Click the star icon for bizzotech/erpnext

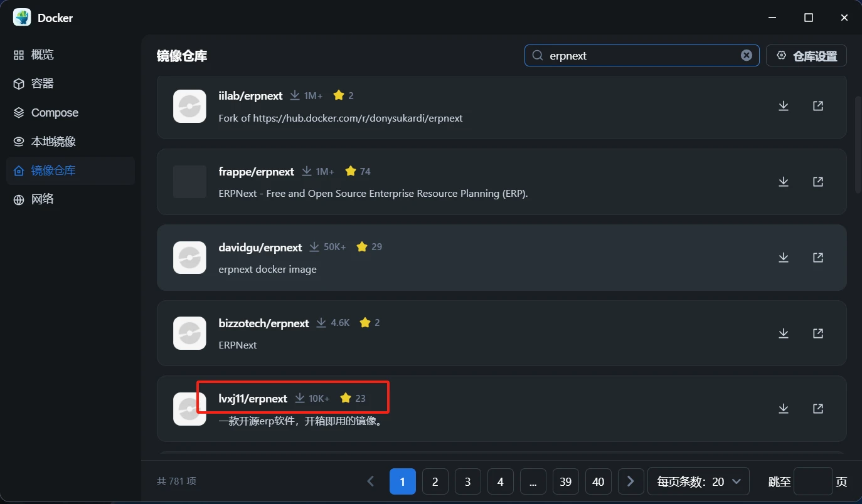click(365, 323)
